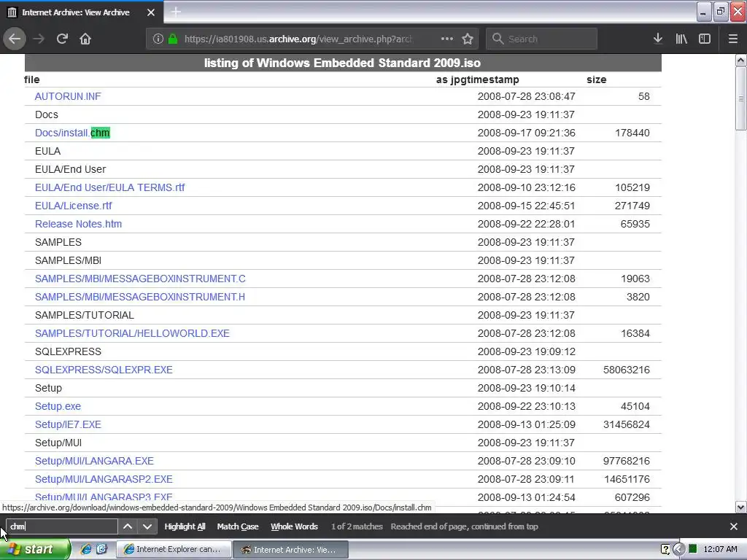The width and height of the screenshot is (747, 560).
Task: Open SQLEXPRESS/SQLEXPR.EXE link
Action: 104,370
